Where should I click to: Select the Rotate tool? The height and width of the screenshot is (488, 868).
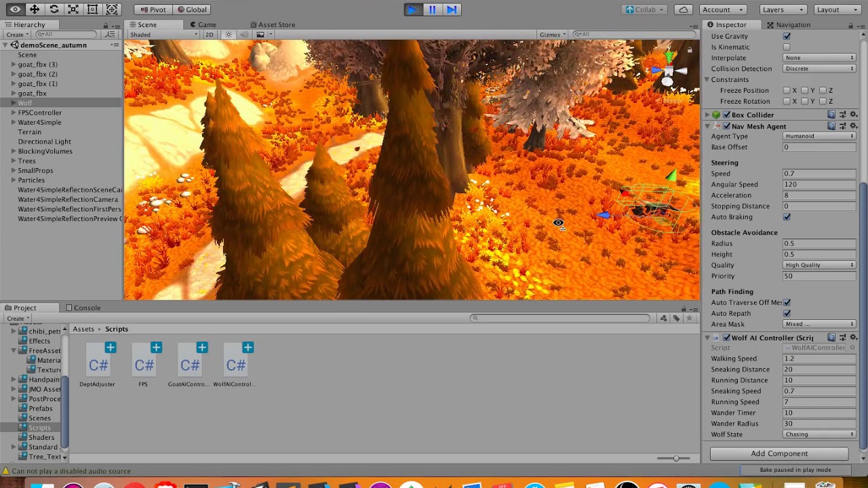click(54, 9)
